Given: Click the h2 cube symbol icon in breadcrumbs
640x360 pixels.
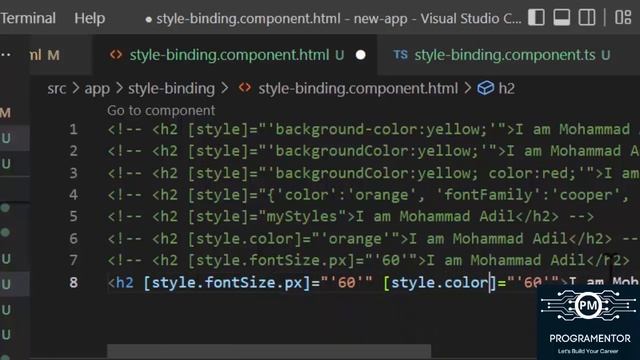Looking at the screenshot, I should coord(486,88).
